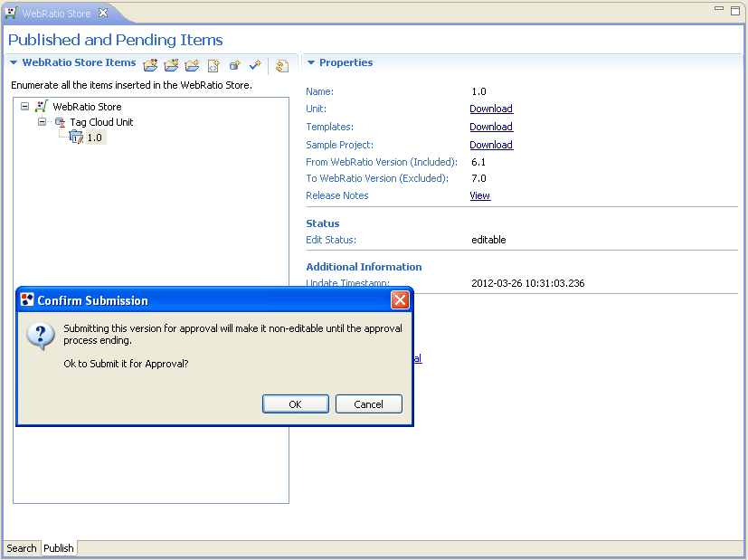Click the Unit label in Properties
Image resolution: width=748 pixels, height=560 pixels.
(317, 109)
